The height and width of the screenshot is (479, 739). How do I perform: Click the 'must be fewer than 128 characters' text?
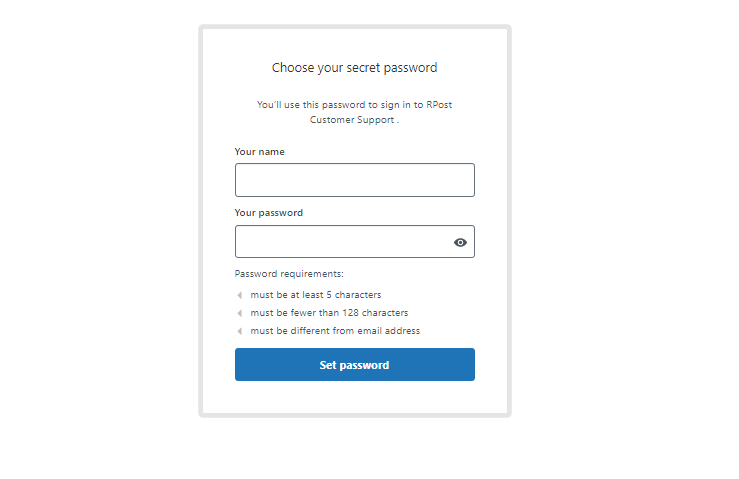(329, 313)
